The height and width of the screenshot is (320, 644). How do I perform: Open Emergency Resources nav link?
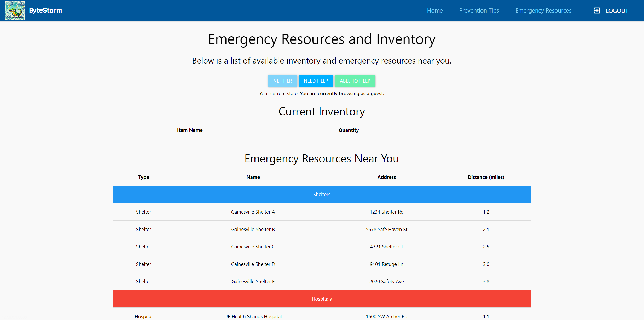tap(543, 10)
